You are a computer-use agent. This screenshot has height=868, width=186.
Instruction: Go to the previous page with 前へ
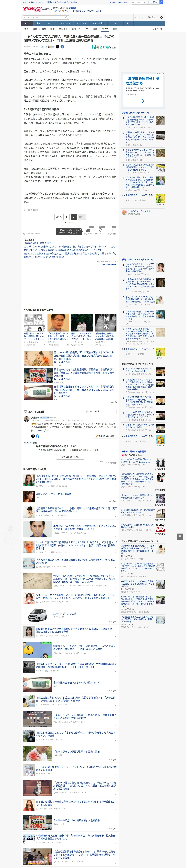[59, 217]
